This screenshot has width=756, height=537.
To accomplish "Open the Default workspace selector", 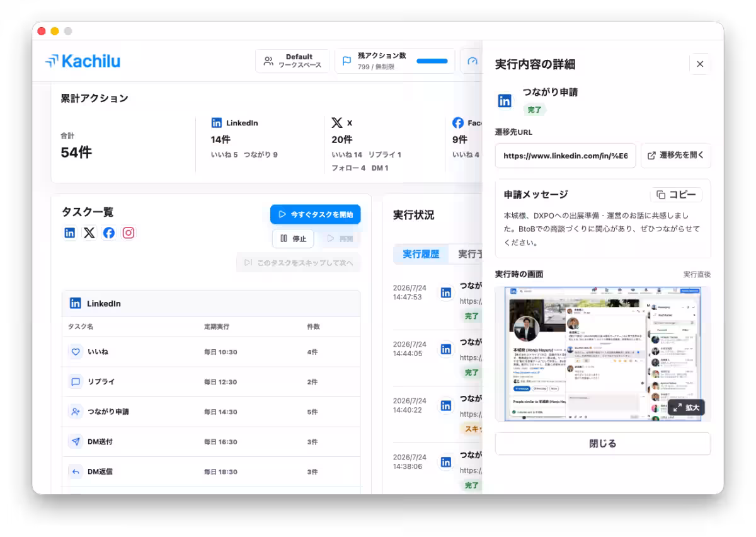I will (x=292, y=61).
